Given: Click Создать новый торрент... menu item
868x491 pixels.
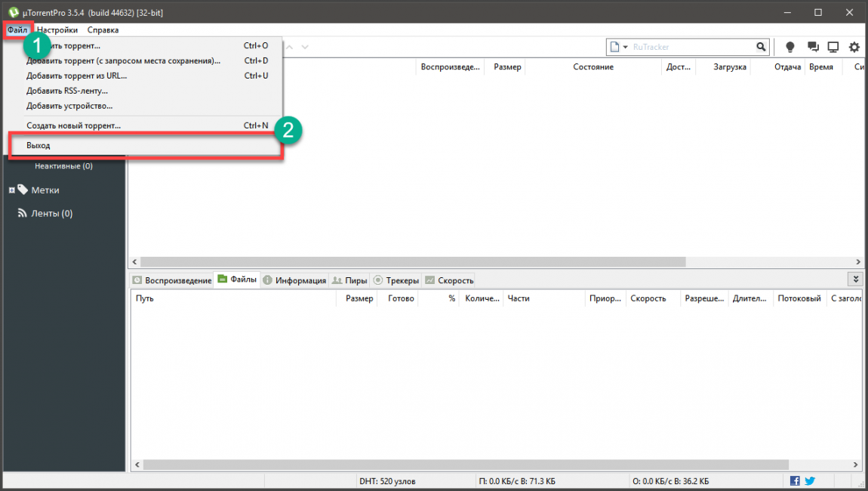Looking at the screenshot, I should (x=73, y=125).
